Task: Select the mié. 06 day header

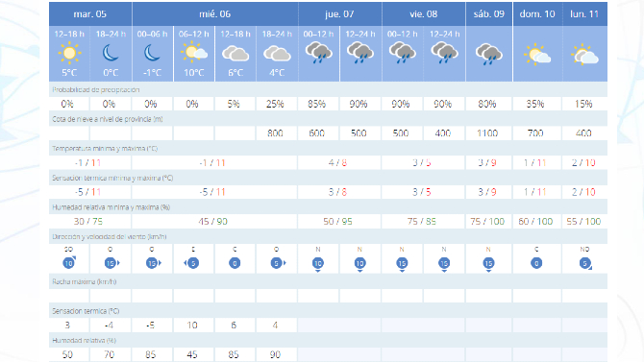Action: [215, 14]
